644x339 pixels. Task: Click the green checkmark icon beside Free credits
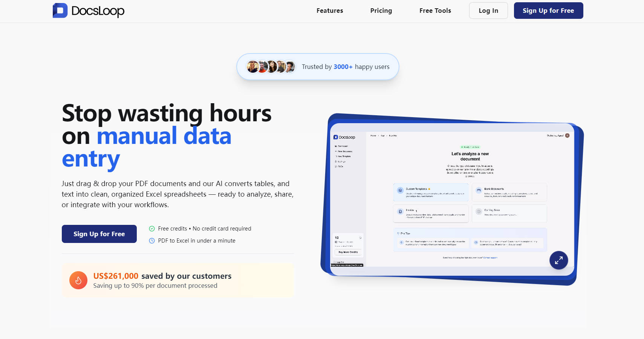click(x=152, y=229)
